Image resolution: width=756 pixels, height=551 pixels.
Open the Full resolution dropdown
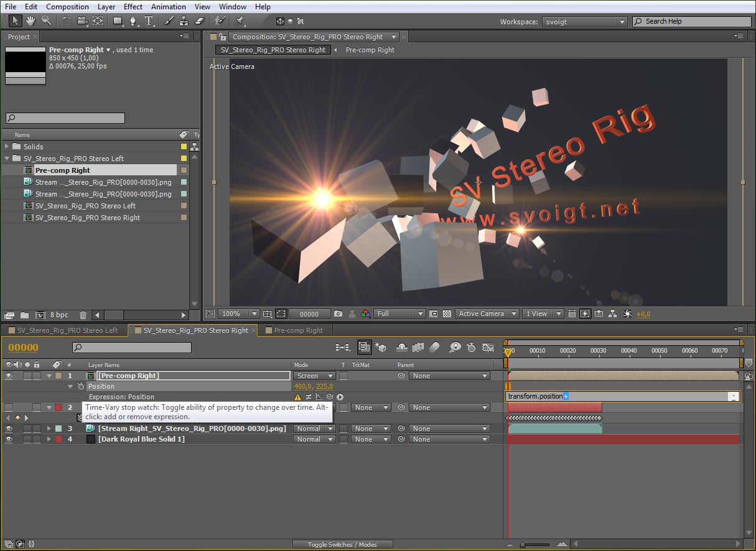pyautogui.click(x=399, y=314)
